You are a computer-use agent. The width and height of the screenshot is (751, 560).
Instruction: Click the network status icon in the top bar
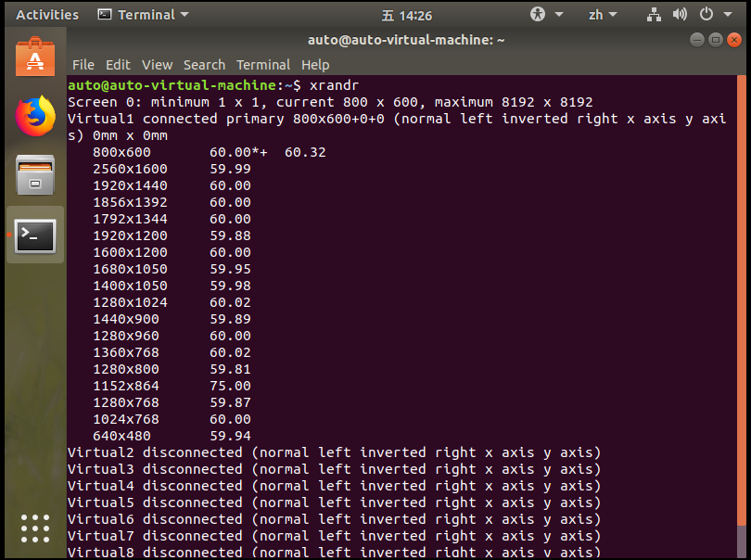click(x=656, y=14)
